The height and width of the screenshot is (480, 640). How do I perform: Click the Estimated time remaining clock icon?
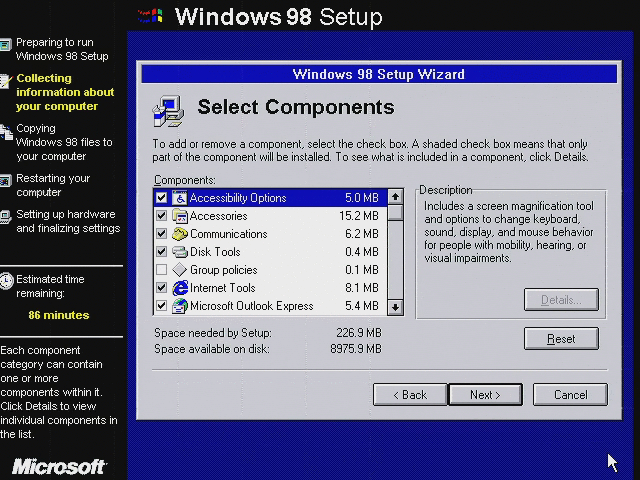coord(7,281)
